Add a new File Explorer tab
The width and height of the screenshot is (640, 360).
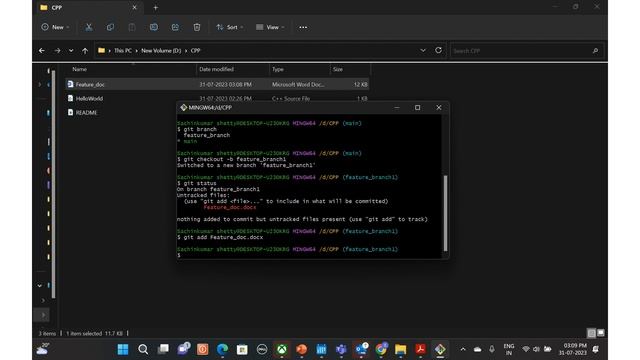156,7
